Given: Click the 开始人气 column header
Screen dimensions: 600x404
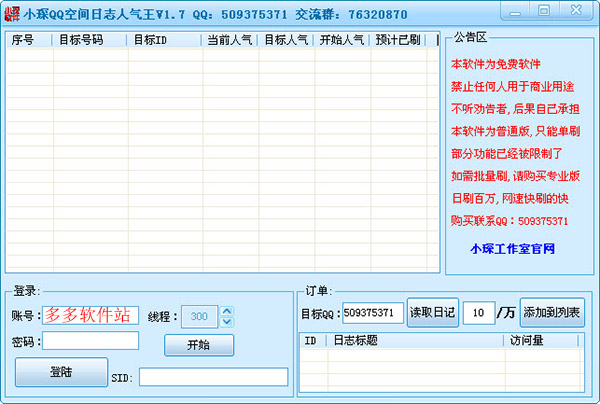Looking at the screenshot, I should (341, 41).
